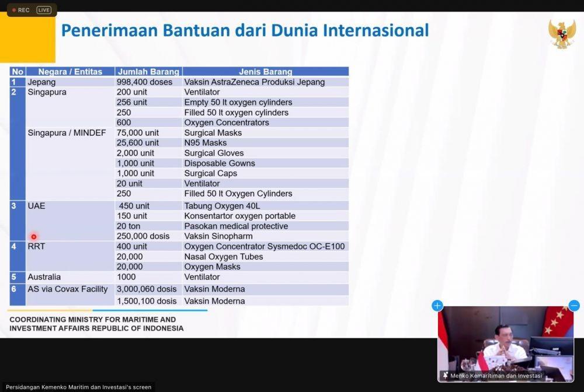584x392 pixels.
Task: Click the LIVE badge
Action: [44, 10]
